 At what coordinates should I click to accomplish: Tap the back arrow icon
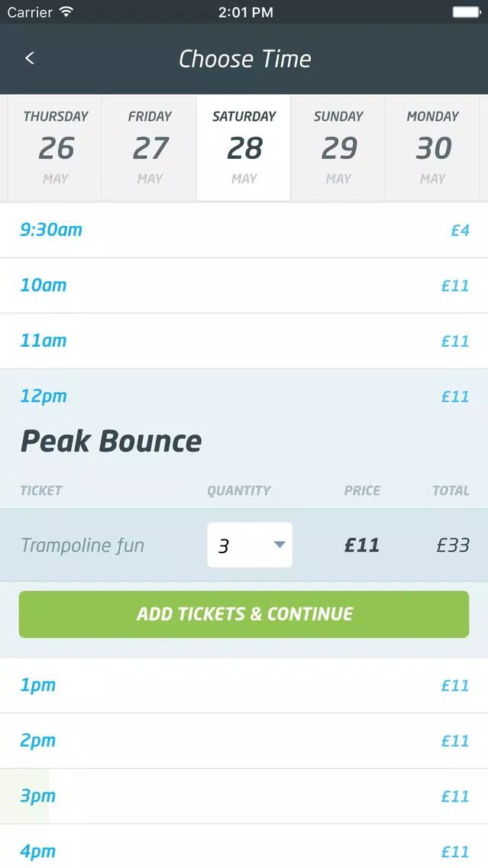30,58
